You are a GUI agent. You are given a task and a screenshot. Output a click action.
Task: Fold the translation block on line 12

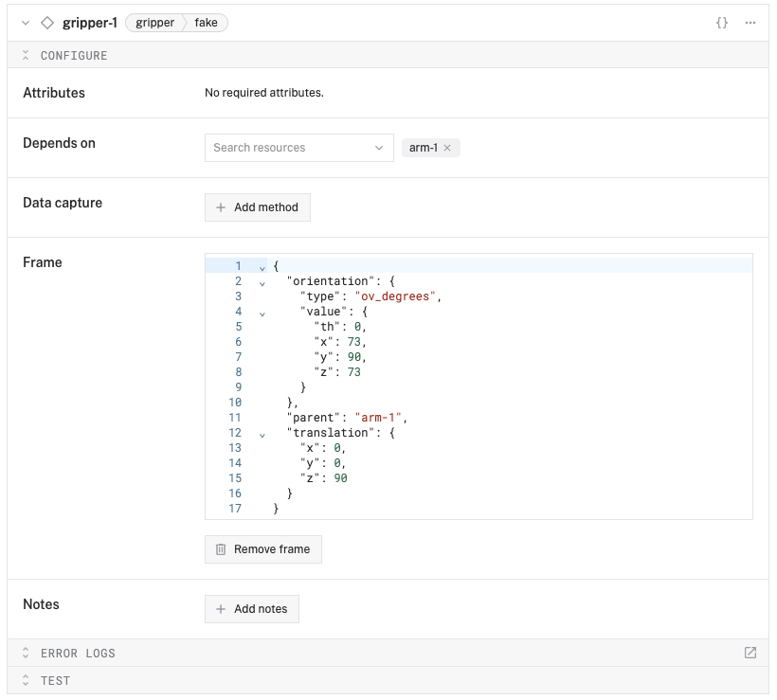pos(262,434)
